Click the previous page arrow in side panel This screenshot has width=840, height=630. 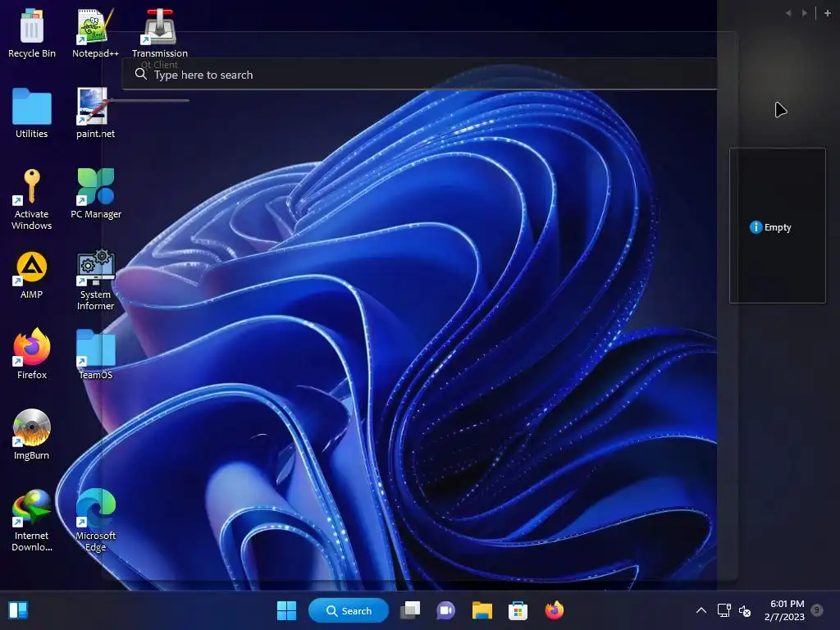pyautogui.click(x=788, y=13)
